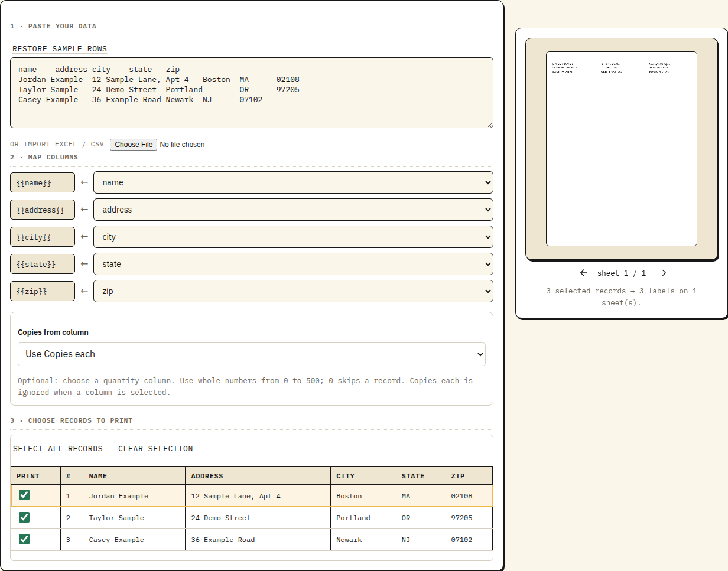Click the Casey Example name cell
Screen dimensions: 728x571
[134, 540]
